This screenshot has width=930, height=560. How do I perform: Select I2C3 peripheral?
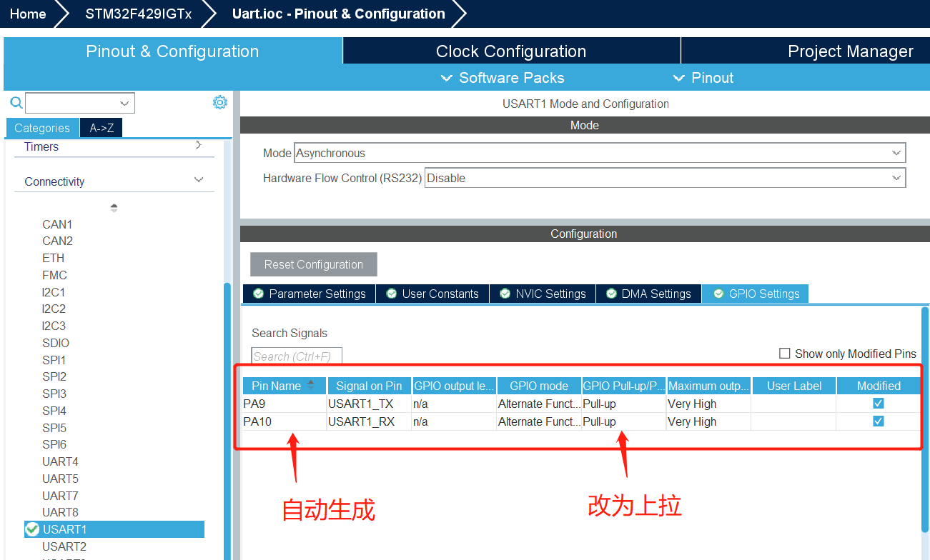54,326
